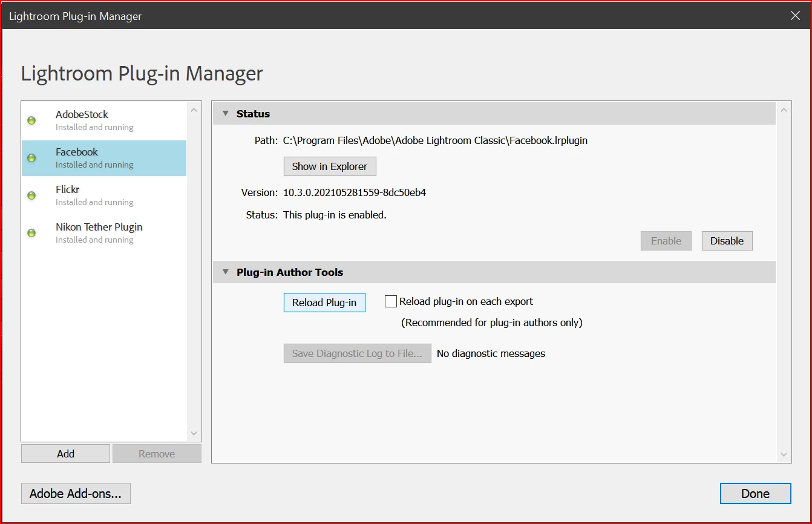Click 'No diagnostic messages' text
The height and width of the screenshot is (524, 812).
coord(491,353)
